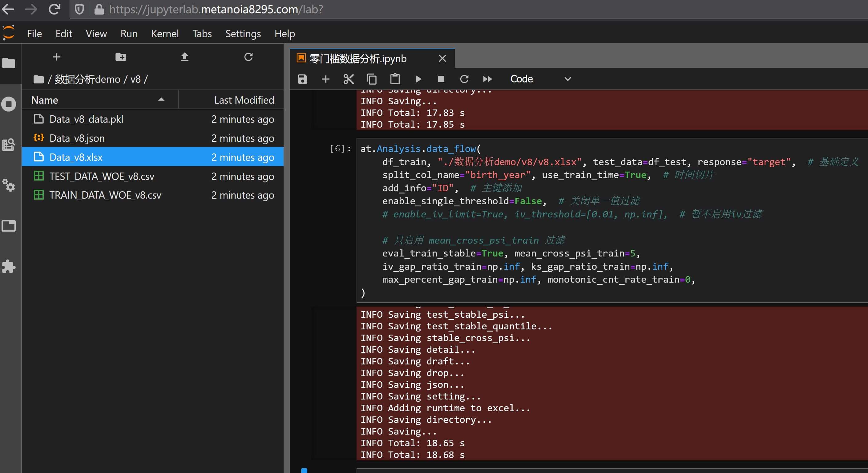Open the Settings menu
The width and height of the screenshot is (868, 473).
click(x=243, y=34)
